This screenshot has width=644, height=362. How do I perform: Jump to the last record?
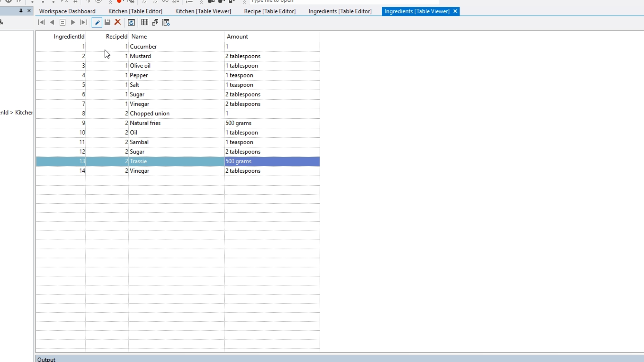coord(84,22)
